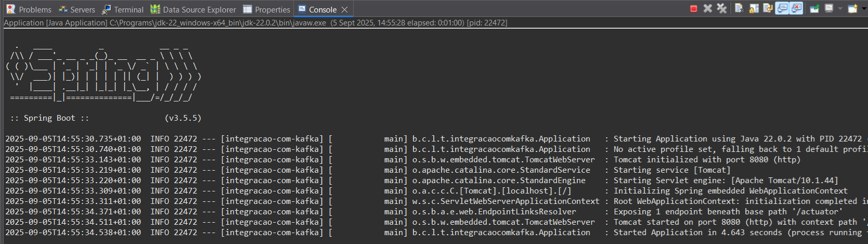Click the Display Selected Console monitor icon
This screenshot has width=868, height=244.
[829, 8]
